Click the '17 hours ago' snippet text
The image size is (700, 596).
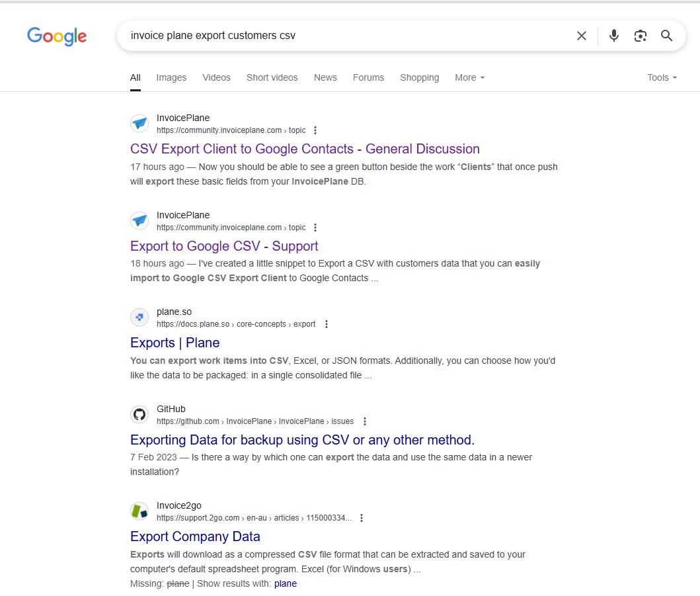click(x=157, y=167)
